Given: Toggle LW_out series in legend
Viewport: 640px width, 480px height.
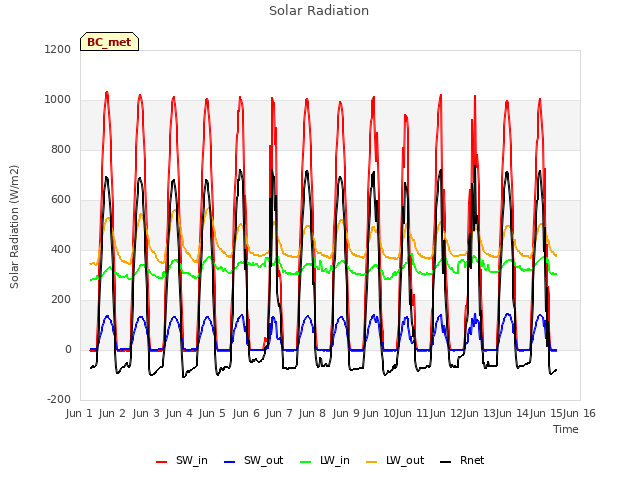Looking at the screenshot, I should click(395, 460).
